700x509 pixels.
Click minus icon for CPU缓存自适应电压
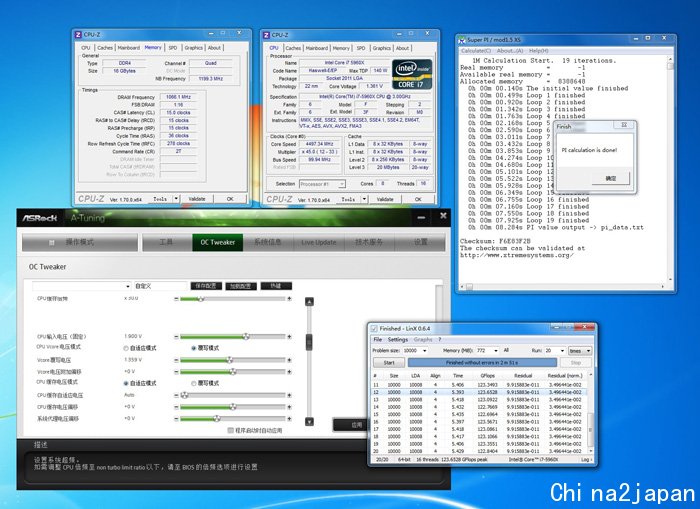tap(176, 395)
